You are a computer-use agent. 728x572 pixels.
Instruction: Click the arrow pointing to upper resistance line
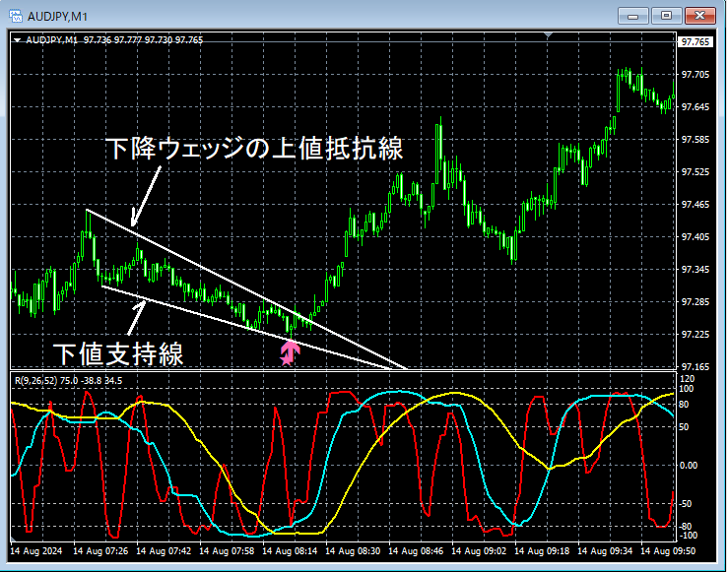coord(146,196)
